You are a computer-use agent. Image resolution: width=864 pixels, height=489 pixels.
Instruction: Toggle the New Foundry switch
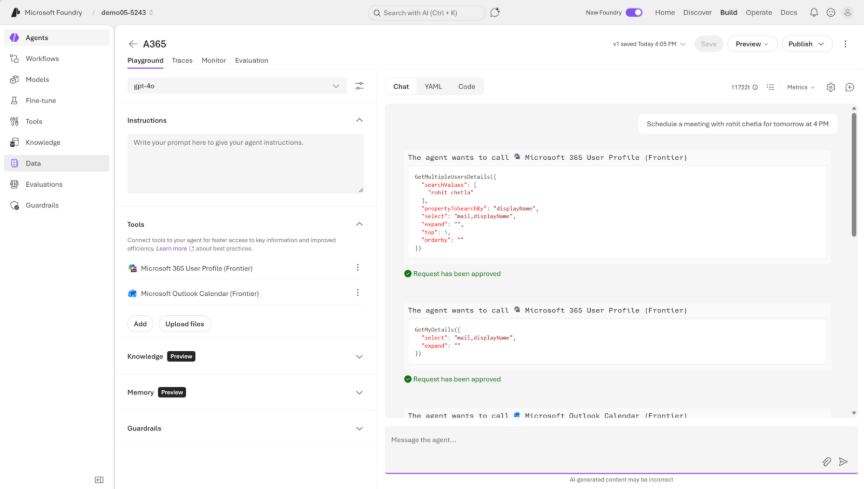(634, 12)
